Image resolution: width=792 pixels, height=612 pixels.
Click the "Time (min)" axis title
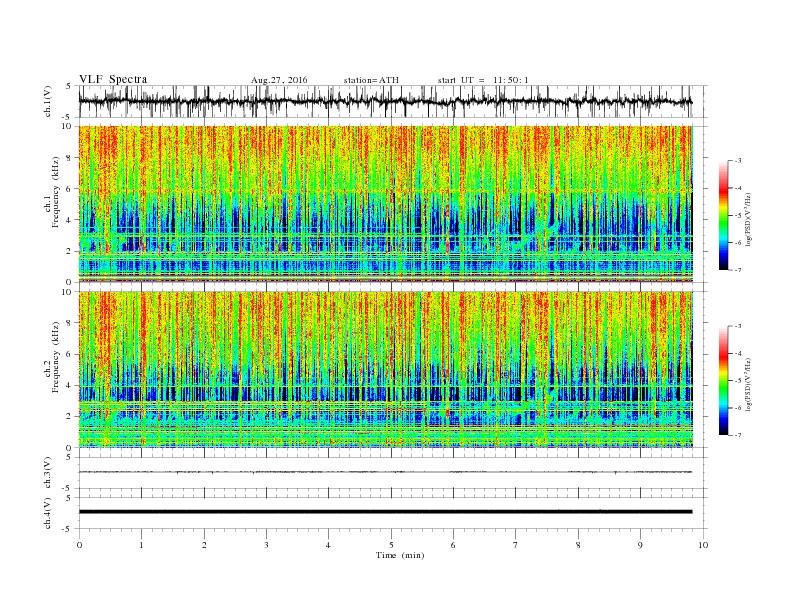point(400,555)
